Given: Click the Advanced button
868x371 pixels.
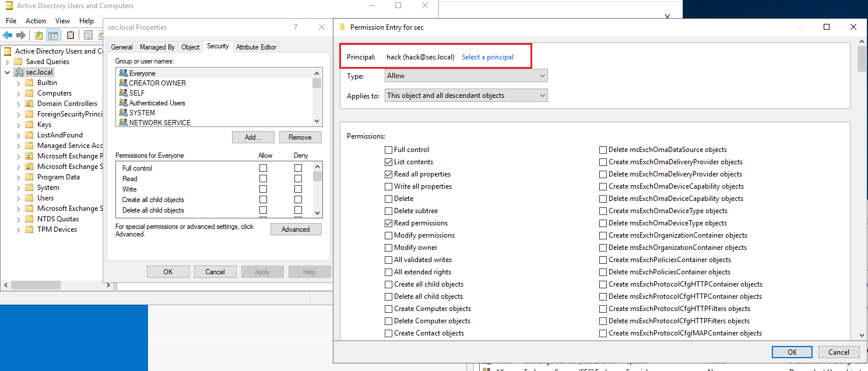Looking at the screenshot, I should click(296, 229).
